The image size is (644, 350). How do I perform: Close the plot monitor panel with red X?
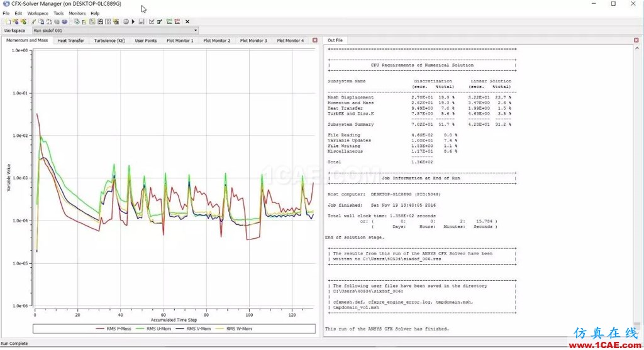point(315,40)
